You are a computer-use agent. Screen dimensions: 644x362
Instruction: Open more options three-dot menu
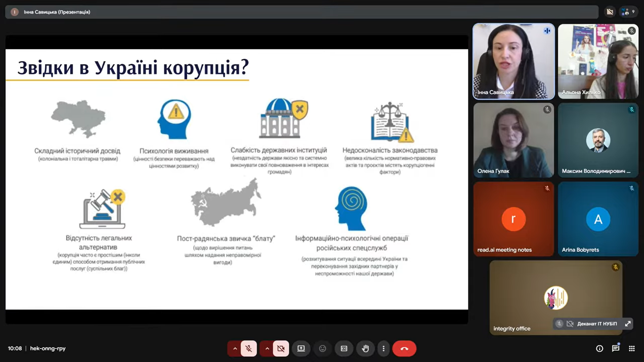pyautogui.click(x=383, y=349)
